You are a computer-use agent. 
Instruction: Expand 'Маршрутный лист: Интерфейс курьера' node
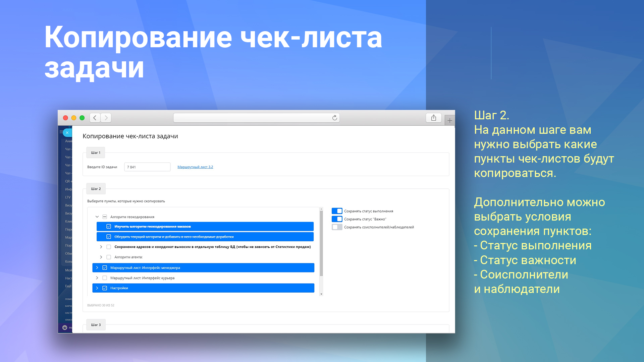tap(97, 278)
